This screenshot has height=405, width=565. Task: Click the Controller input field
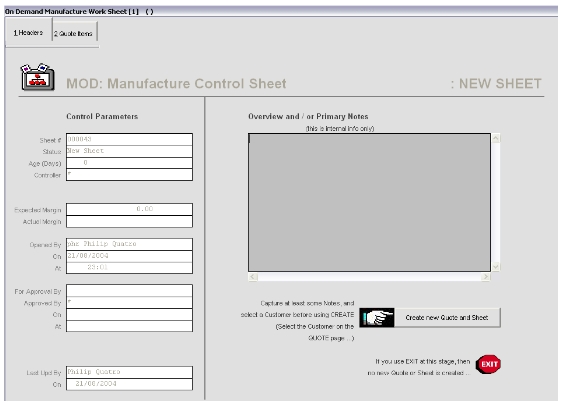[129, 175]
